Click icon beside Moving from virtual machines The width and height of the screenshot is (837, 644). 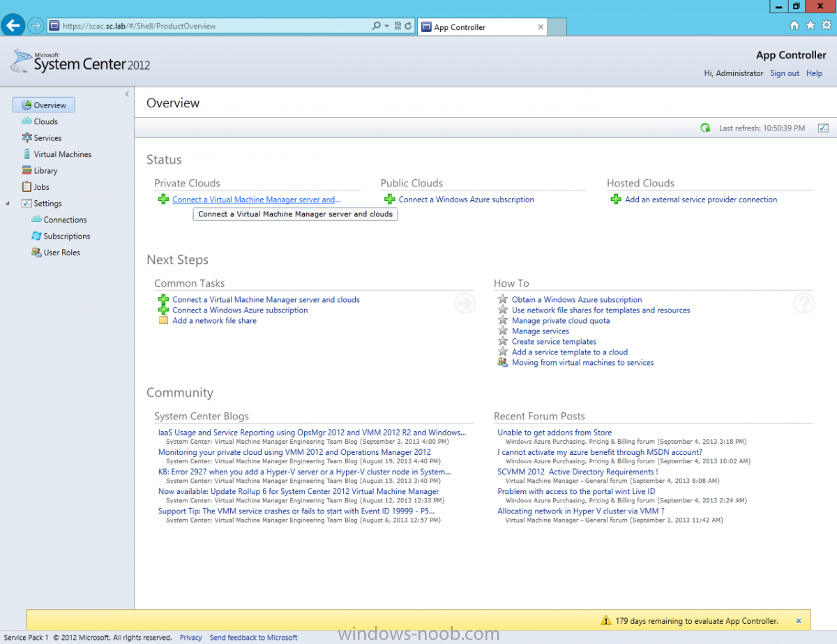(x=503, y=362)
